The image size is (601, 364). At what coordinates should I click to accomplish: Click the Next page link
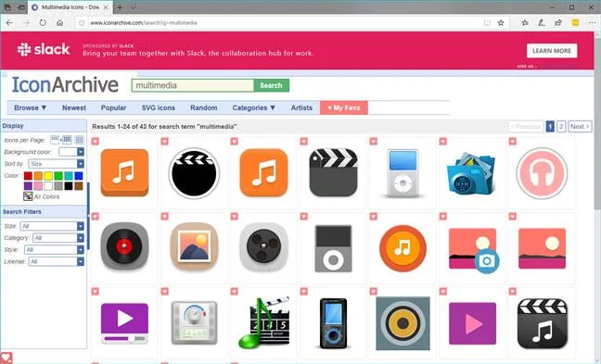click(x=580, y=126)
